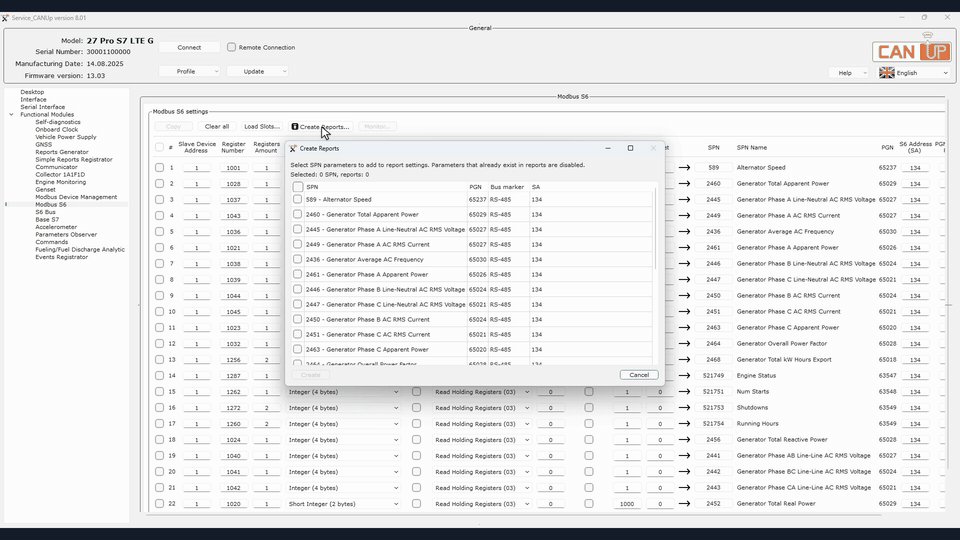The height and width of the screenshot is (540, 960).
Task: Edit row 13 Register Number field 1256
Action: click(x=233, y=360)
